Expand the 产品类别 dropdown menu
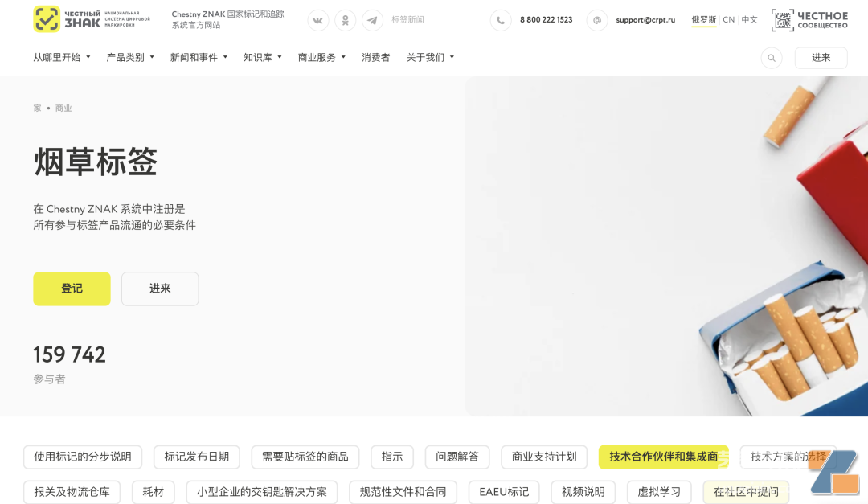Viewport: 868px width, 504px height. click(x=130, y=58)
